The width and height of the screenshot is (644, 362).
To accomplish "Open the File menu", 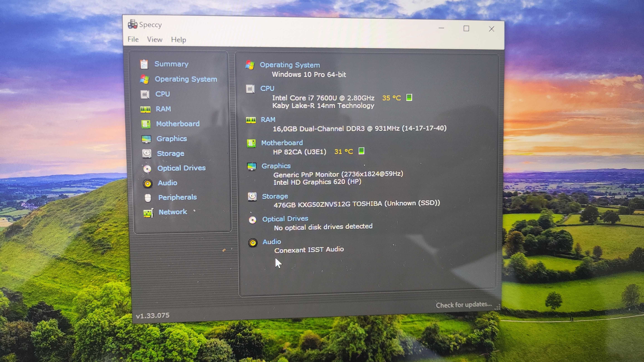I will 133,39.
